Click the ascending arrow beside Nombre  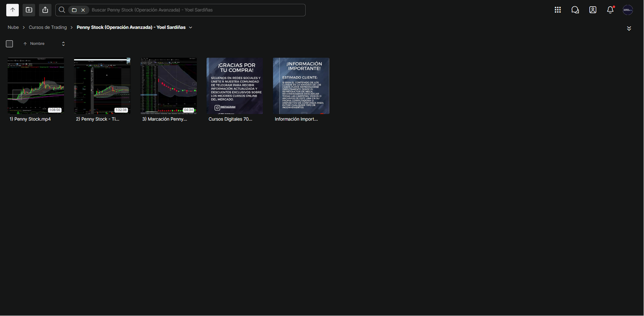[25, 44]
